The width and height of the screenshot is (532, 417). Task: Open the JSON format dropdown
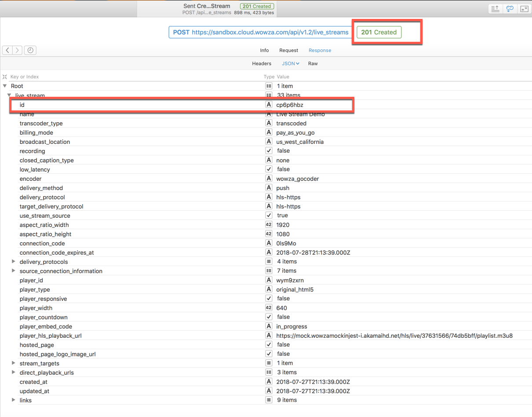click(x=291, y=63)
